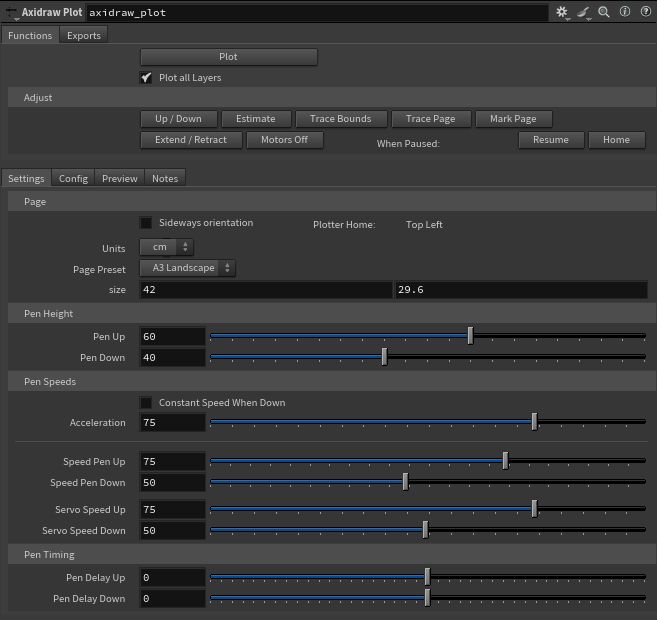Viewport: 657px width, 620px height.
Task: Open the Config tab
Action: tap(73, 178)
